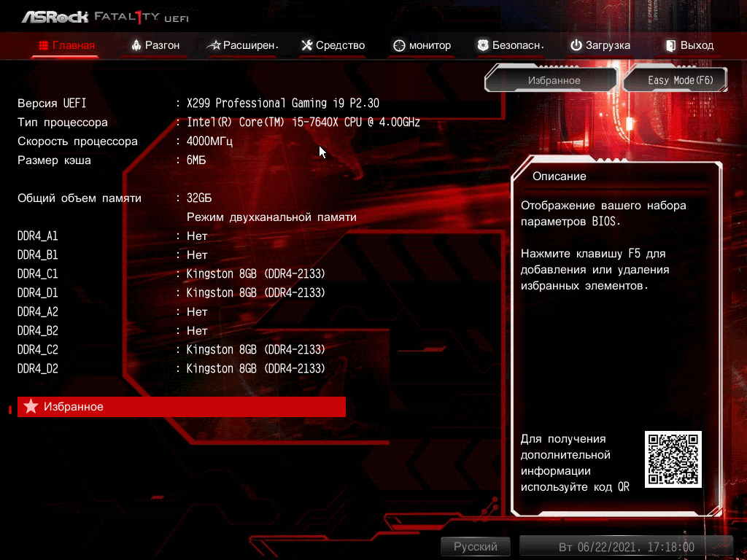Select the DDR4_A2 slot row
The image size is (747, 560).
tap(112, 312)
